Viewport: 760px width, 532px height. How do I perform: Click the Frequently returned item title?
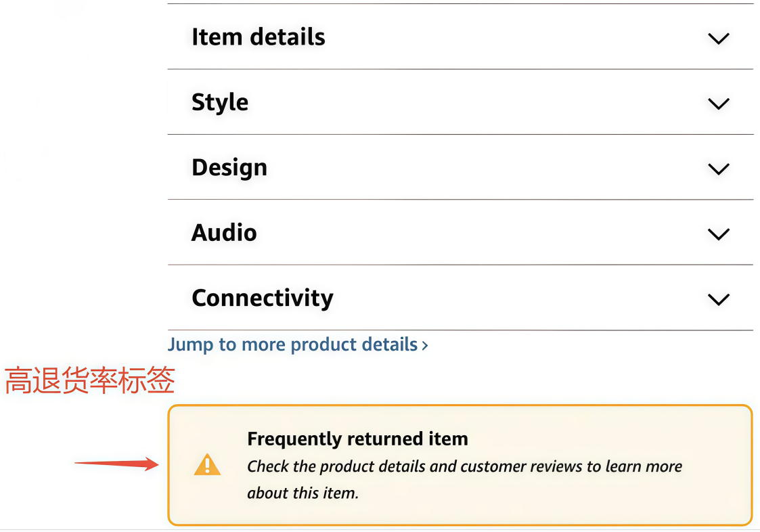coord(357,439)
